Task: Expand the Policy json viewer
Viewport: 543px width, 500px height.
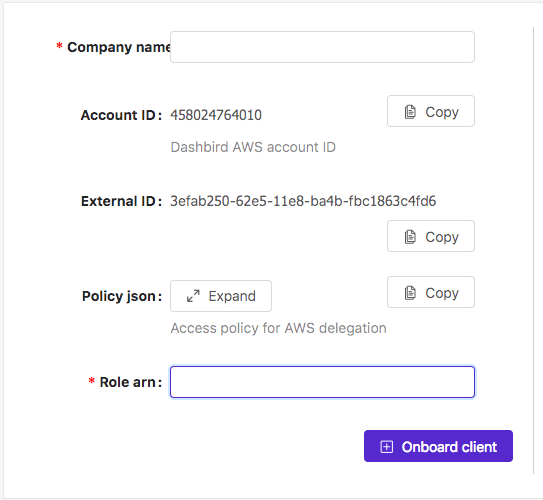Action: 221,296
